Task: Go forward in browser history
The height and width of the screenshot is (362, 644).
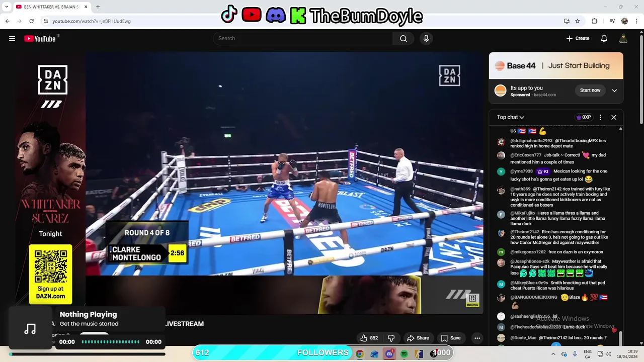Action: coord(20,21)
